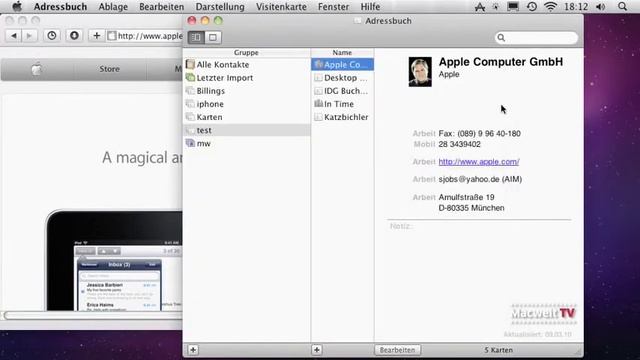Open the Visitenkarte menu
Viewport: 640px width, 360px height.
pos(281,7)
